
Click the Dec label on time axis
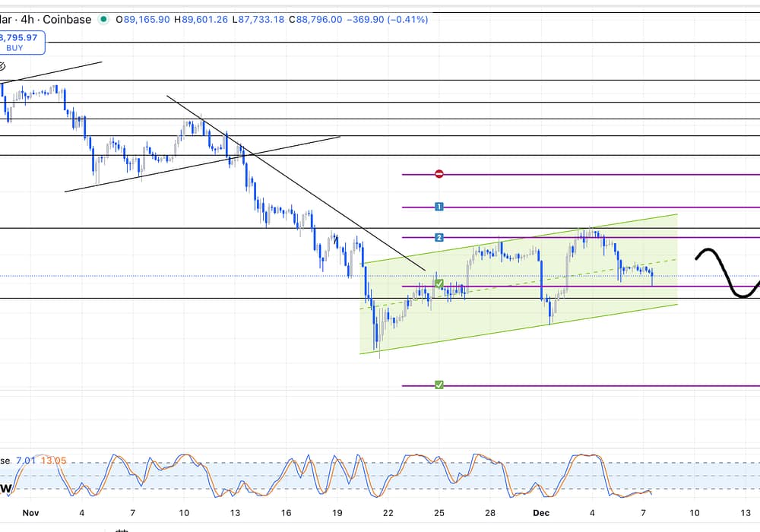click(542, 513)
